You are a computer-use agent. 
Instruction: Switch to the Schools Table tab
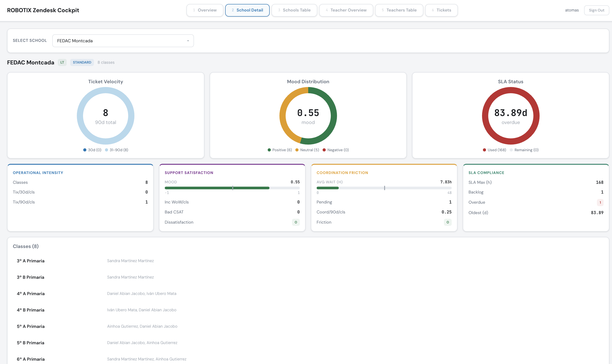point(294,10)
